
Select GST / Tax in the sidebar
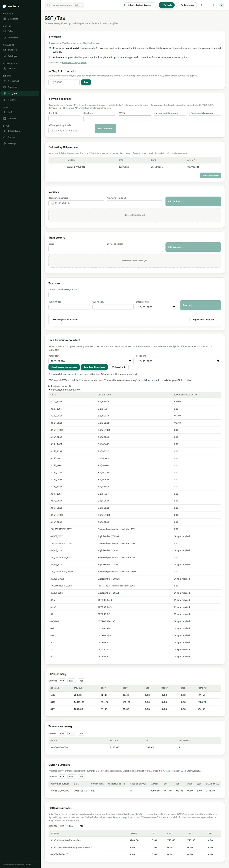(20, 94)
